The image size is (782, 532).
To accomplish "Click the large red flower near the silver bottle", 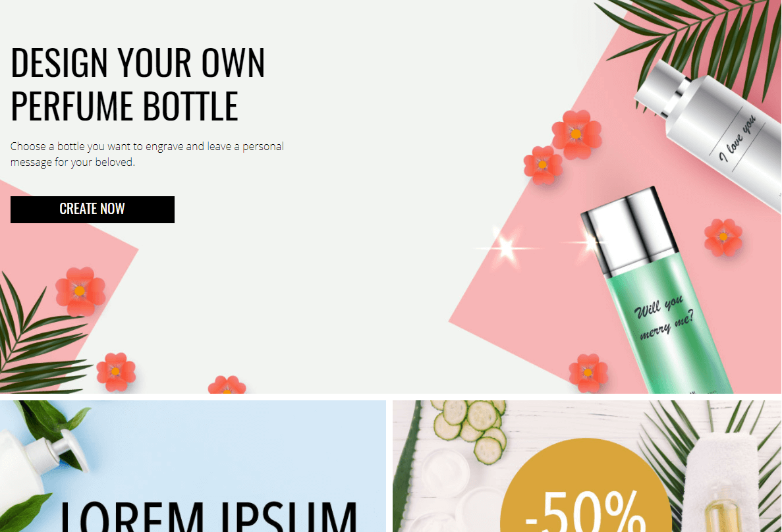I will pyautogui.click(x=576, y=134).
